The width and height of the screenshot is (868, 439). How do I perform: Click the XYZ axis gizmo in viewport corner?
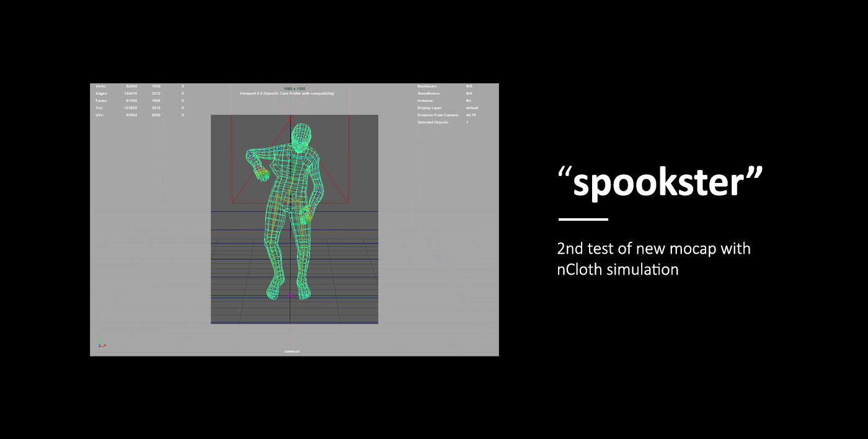[x=102, y=343]
